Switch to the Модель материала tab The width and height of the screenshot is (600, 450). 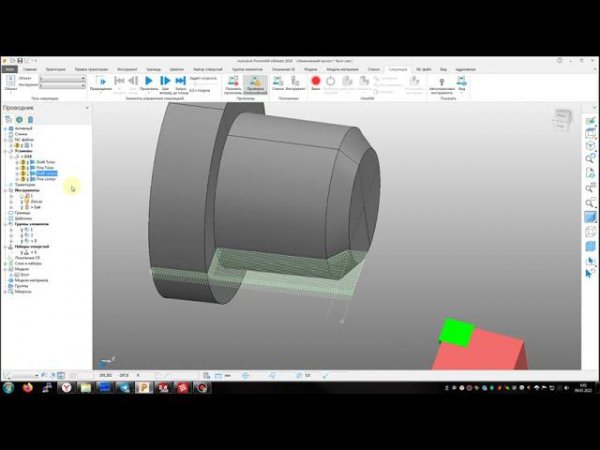(x=342, y=69)
